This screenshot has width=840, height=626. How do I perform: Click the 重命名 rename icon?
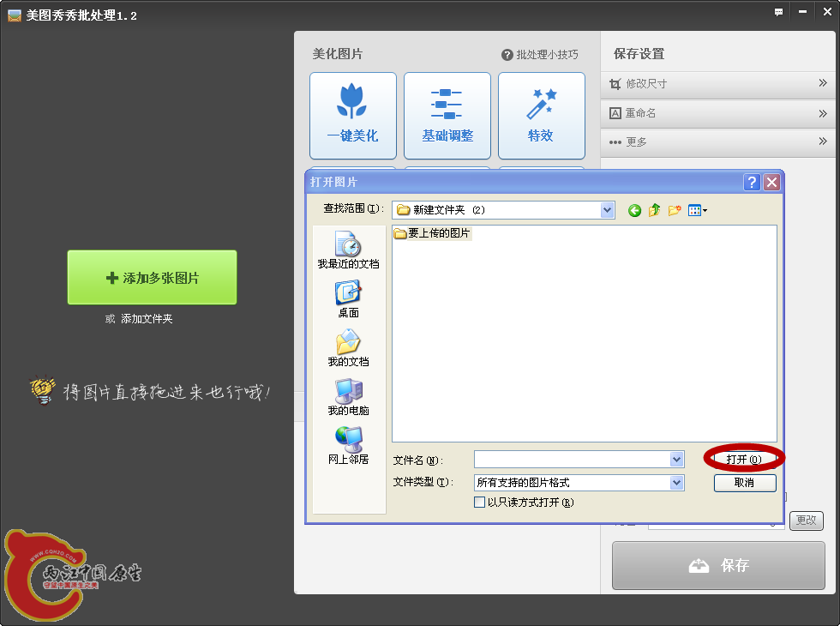615,113
